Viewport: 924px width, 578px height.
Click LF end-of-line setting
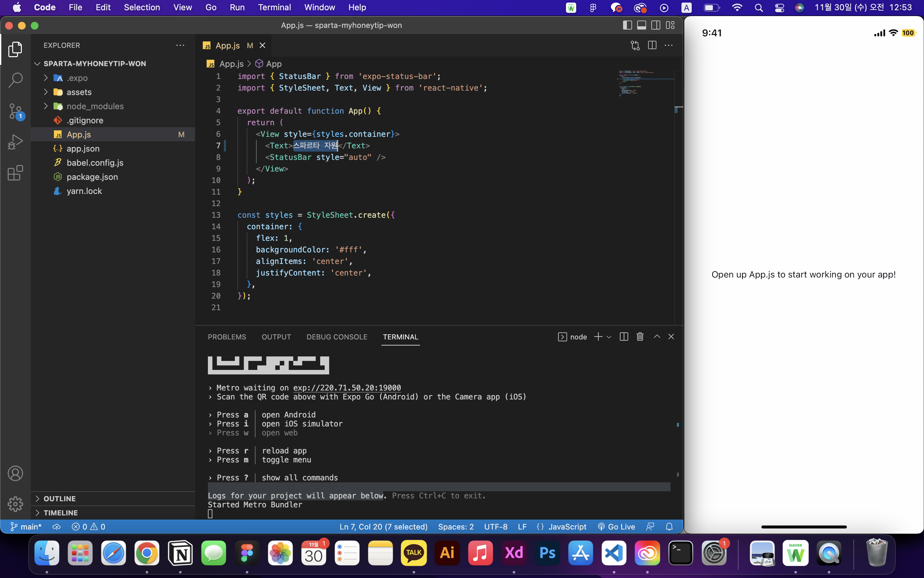522,527
